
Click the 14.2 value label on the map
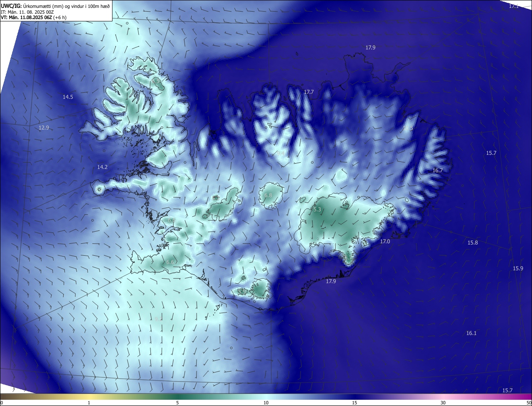102,167
